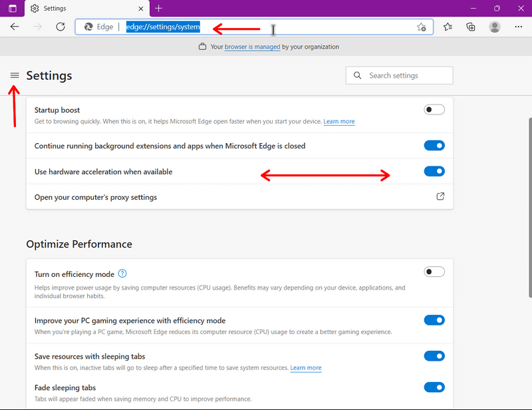This screenshot has height=410, width=532.
Task: Open the Settings and more ellipsis menu
Action: (519, 27)
